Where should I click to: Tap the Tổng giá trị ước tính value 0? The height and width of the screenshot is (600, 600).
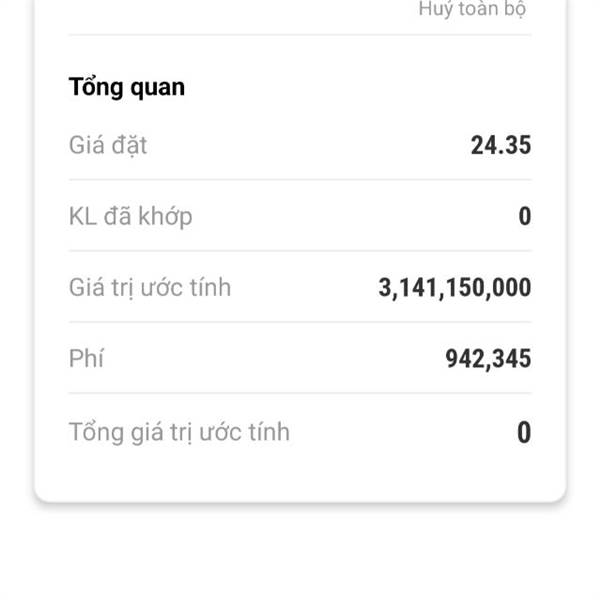pyautogui.click(x=524, y=432)
